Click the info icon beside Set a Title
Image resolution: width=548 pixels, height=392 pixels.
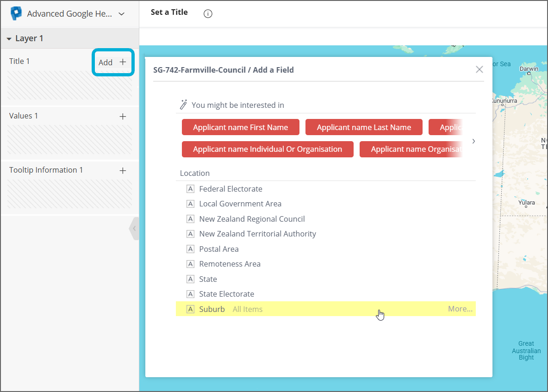pyautogui.click(x=208, y=14)
